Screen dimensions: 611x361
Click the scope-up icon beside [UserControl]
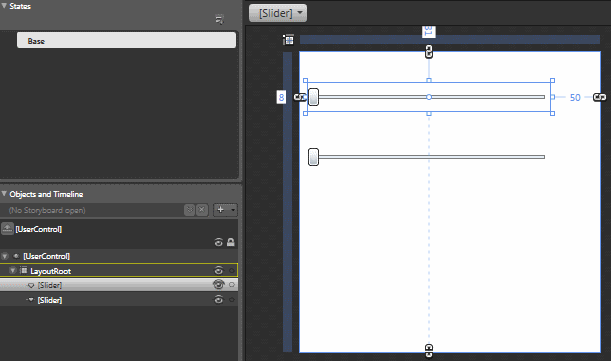[x=7, y=229]
